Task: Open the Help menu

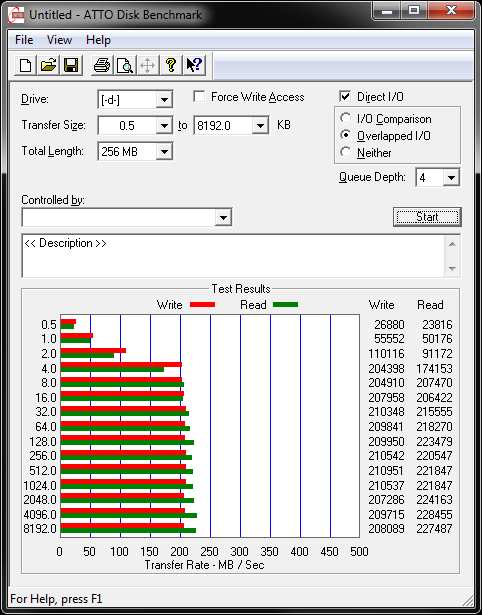Action: coord(98,40)
